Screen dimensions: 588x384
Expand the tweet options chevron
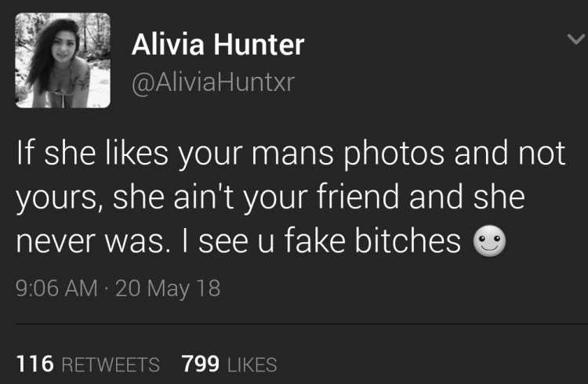tap(575, 38)
